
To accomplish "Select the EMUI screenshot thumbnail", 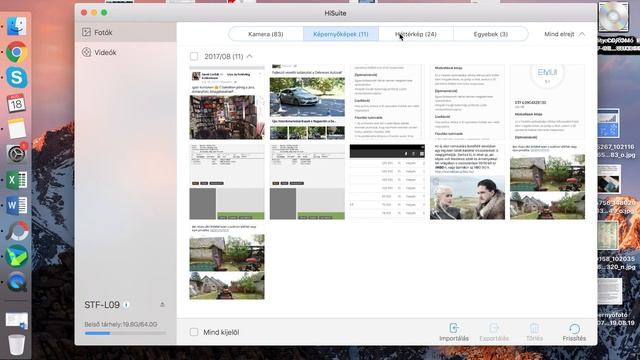I will click(x=547, y=102).
